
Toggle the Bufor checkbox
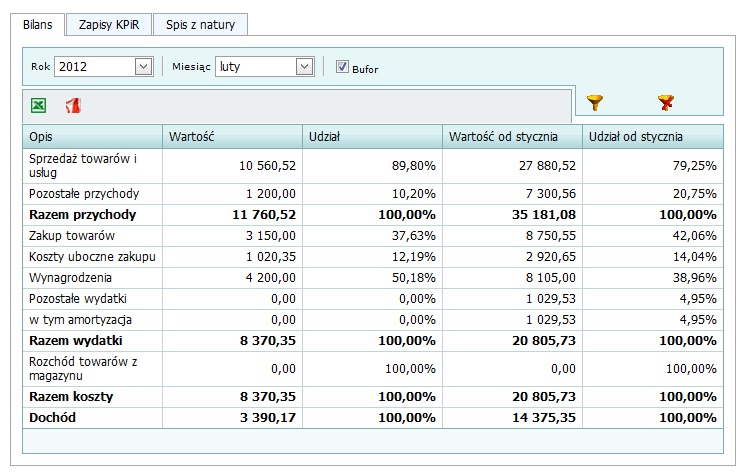pos(342,67)
